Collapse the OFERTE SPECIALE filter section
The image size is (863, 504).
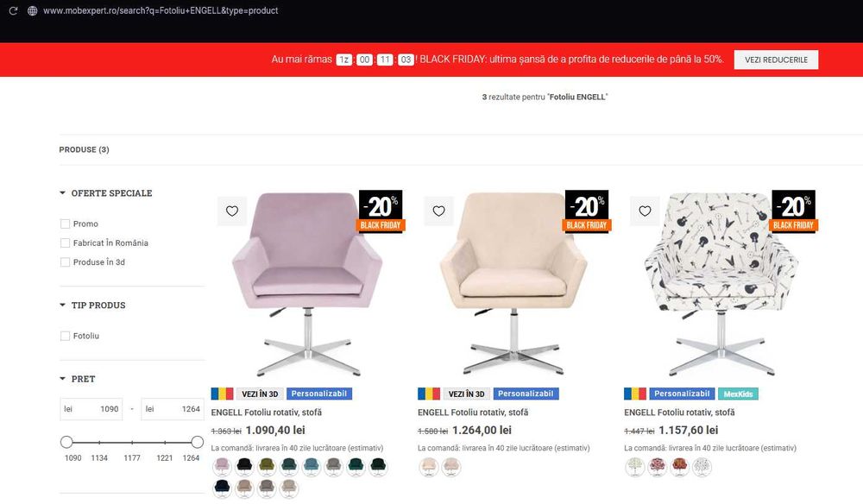(105, 193)
